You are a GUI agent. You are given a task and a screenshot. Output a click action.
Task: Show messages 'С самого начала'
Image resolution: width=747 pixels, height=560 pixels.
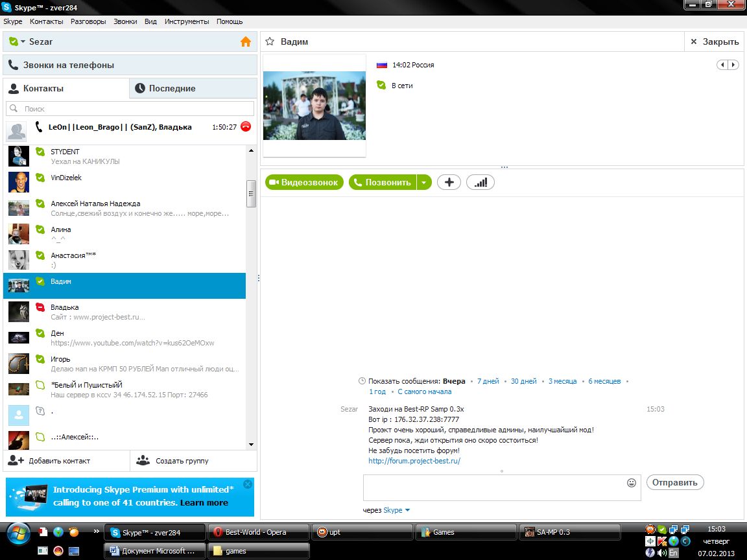pos(425,392)
